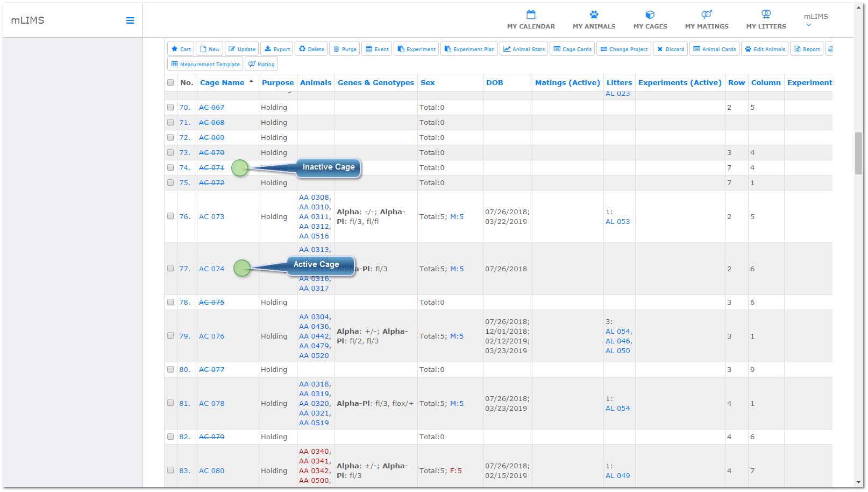
Task: Open cage AC 073 link
Action: [211, 216]
